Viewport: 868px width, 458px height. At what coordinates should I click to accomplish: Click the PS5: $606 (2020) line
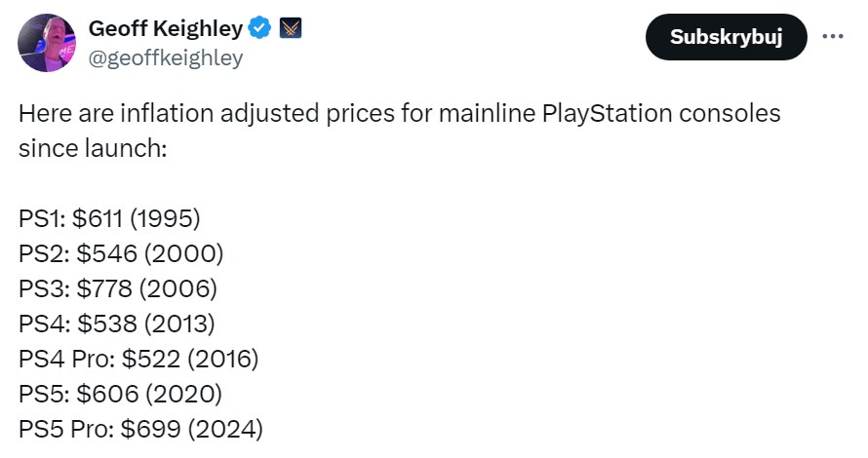[x=120, y=394]
